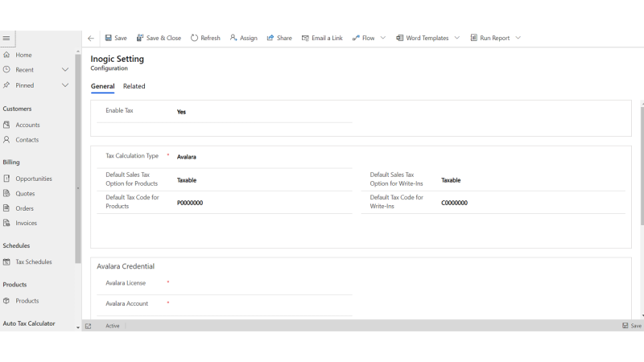Expand the Recent chevron in sidebar
644x362 pixels.
point(65,70)
